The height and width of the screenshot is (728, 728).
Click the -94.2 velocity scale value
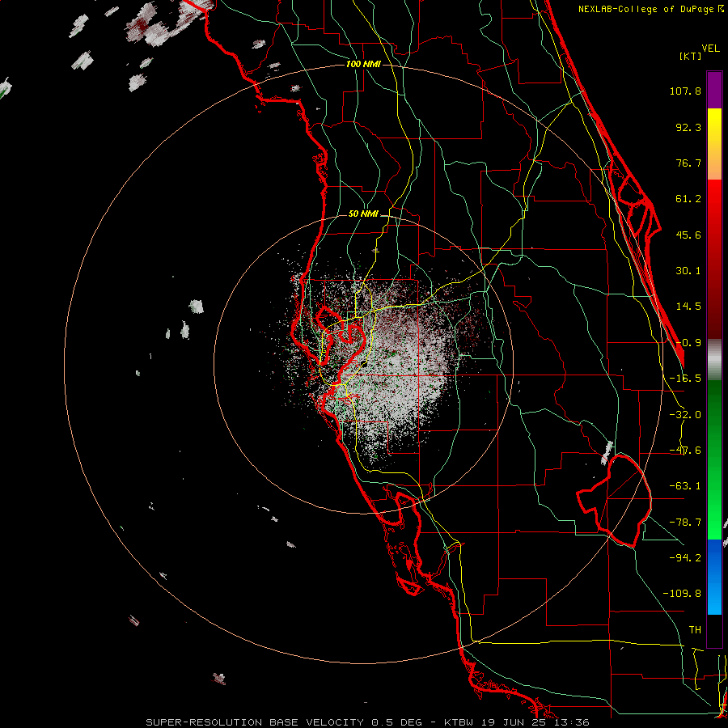pyautogui.click(x=685, y=558)
